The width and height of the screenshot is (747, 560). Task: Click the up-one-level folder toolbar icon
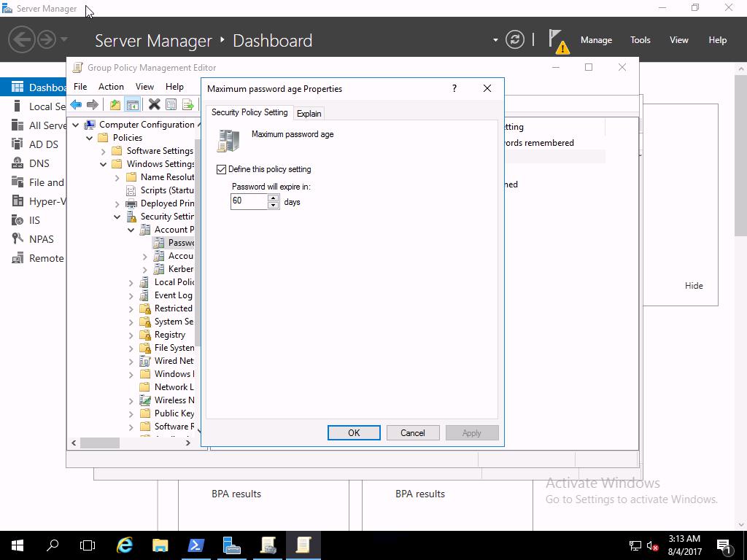(115, 104)
